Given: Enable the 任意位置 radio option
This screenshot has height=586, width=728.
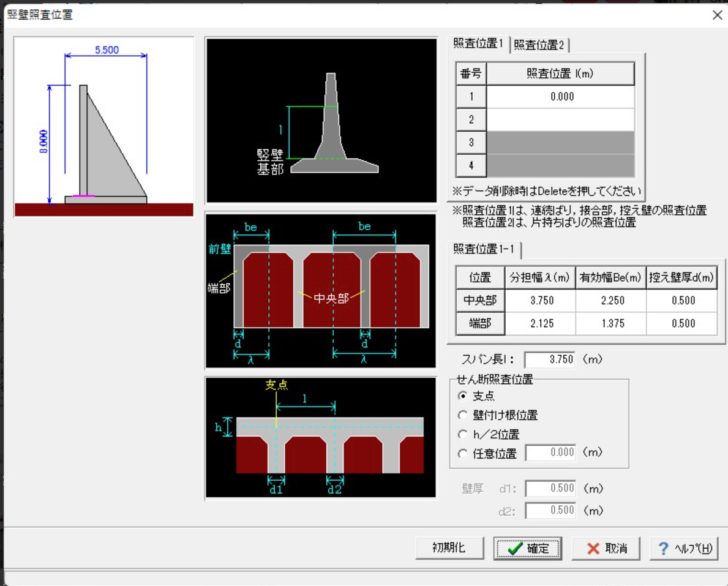Looking at the screenshot, I should [x=463, y=454].
